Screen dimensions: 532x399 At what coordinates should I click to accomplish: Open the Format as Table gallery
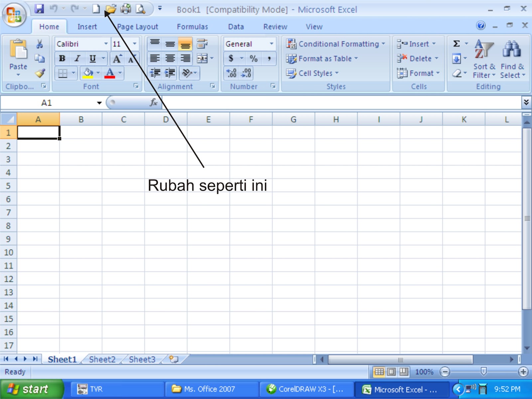[322, 59]
